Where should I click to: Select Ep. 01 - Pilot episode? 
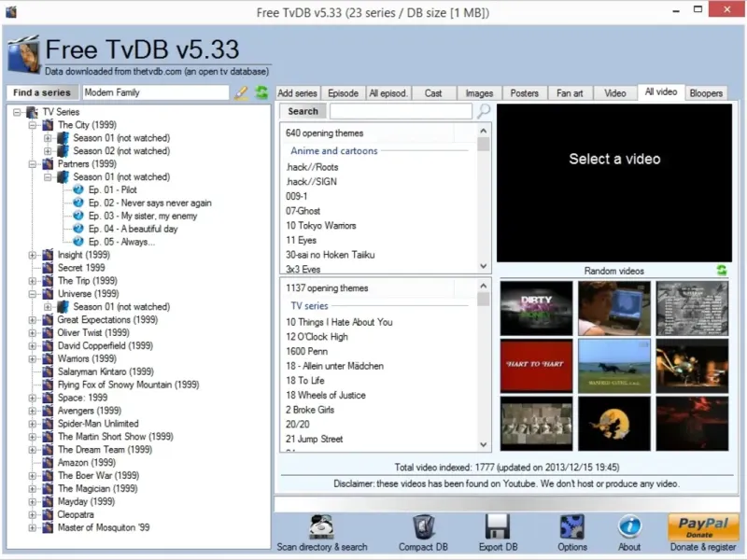point(112,190)
